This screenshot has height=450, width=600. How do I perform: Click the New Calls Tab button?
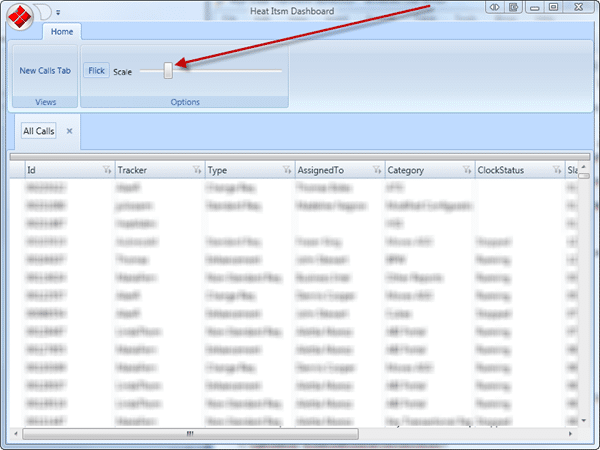(x=45, y=70)
